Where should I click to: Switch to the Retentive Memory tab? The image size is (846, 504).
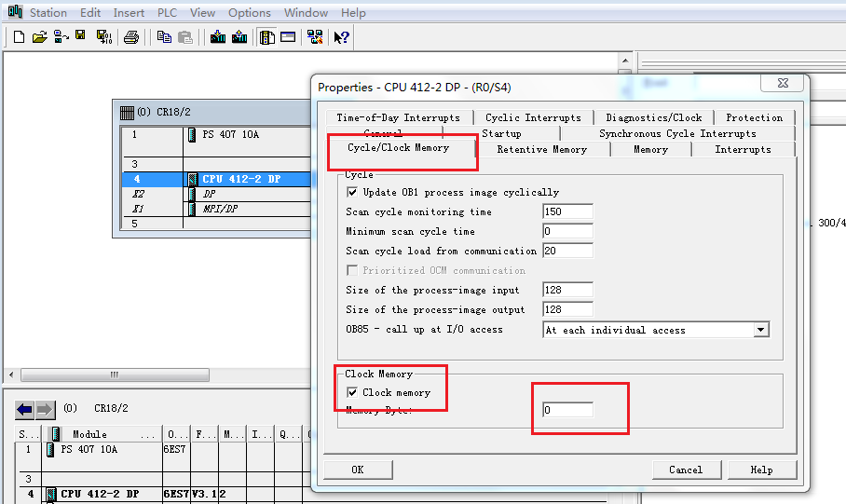pos(541,149)
